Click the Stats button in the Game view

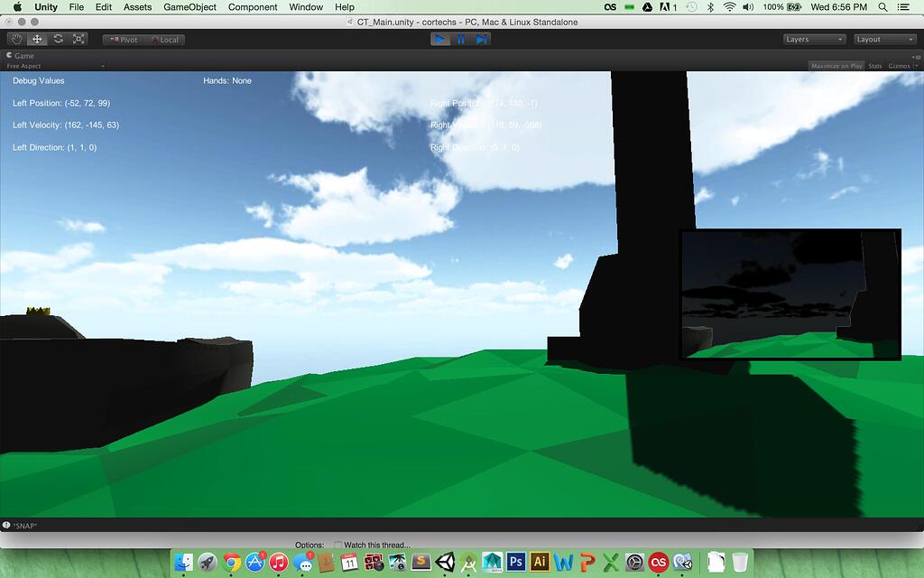pyautogui.click(x=875, y=65)
